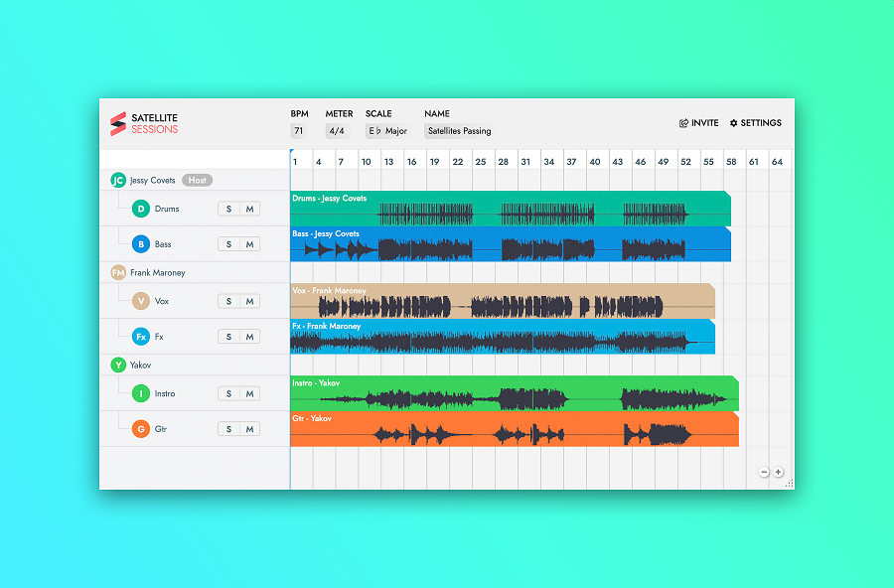Select the Drums track icon
The image size is (894, 588).
coord(141,209)
